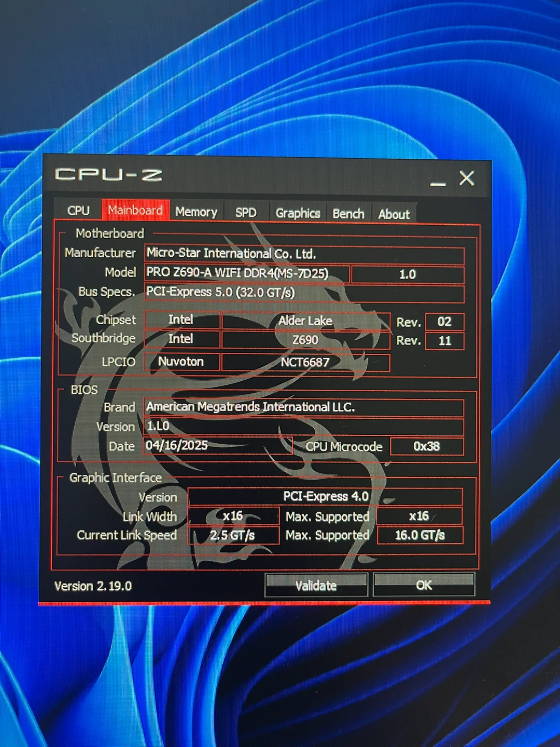Click Max. Supported link width x16

tap(419, 516)
